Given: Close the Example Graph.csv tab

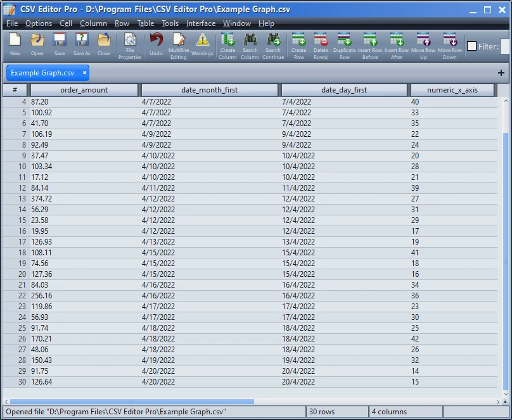Looking at the screenshot, I should click(84, 73).
